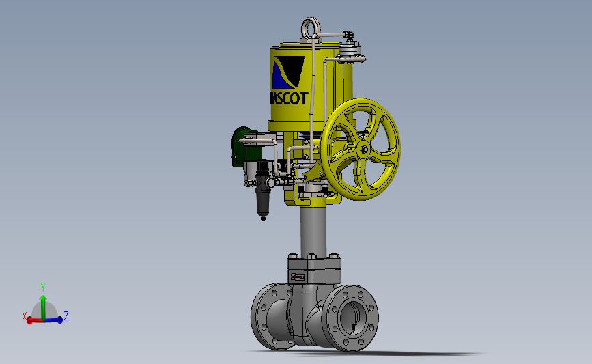Image resolution: width=592 pixels, height=364 pixels.
Task: Click the MASCOT logo on the actuator
Action: [x=289, y=81]
